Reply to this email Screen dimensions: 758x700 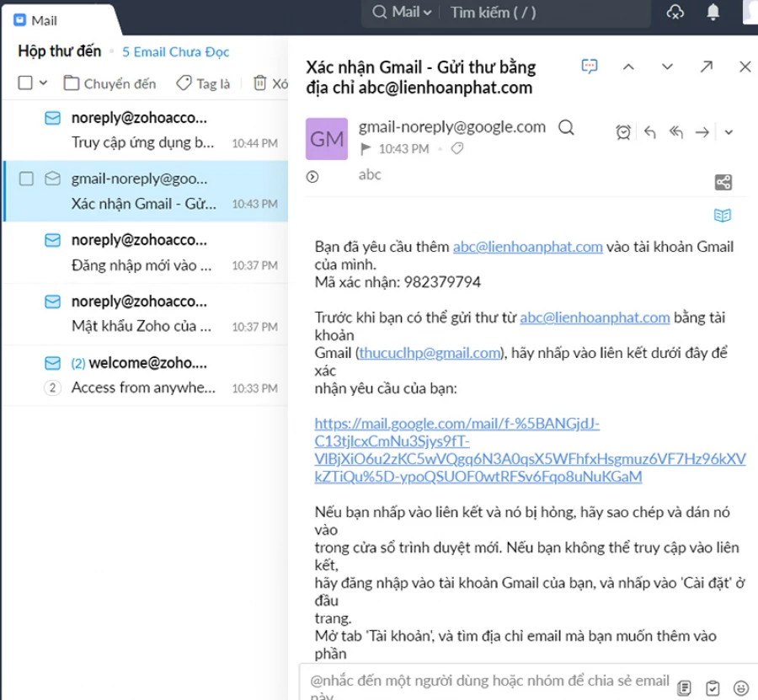[x=649, y=132]
